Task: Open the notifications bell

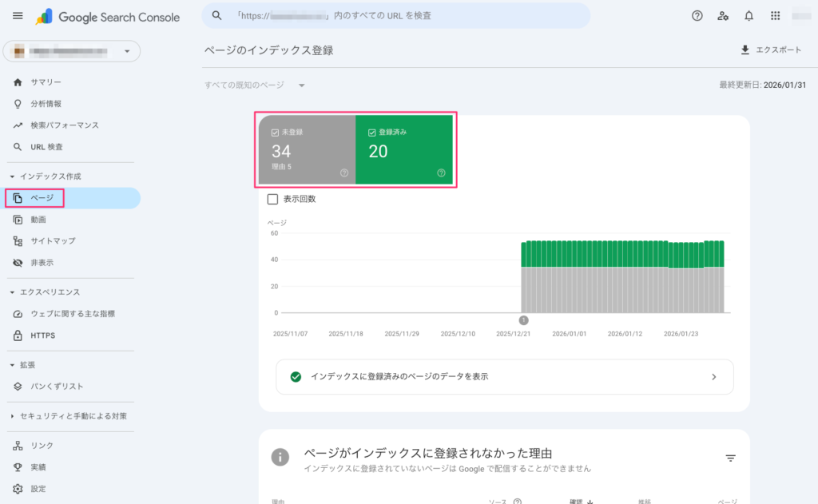Action: coord(749,15)
